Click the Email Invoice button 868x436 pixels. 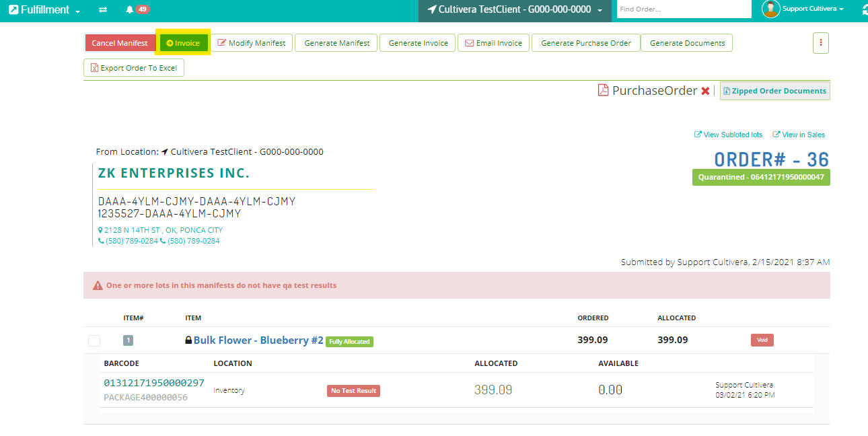(494, 43)
